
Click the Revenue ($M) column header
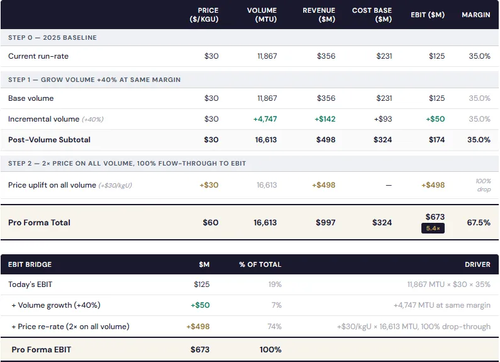[x=319, y=15]
